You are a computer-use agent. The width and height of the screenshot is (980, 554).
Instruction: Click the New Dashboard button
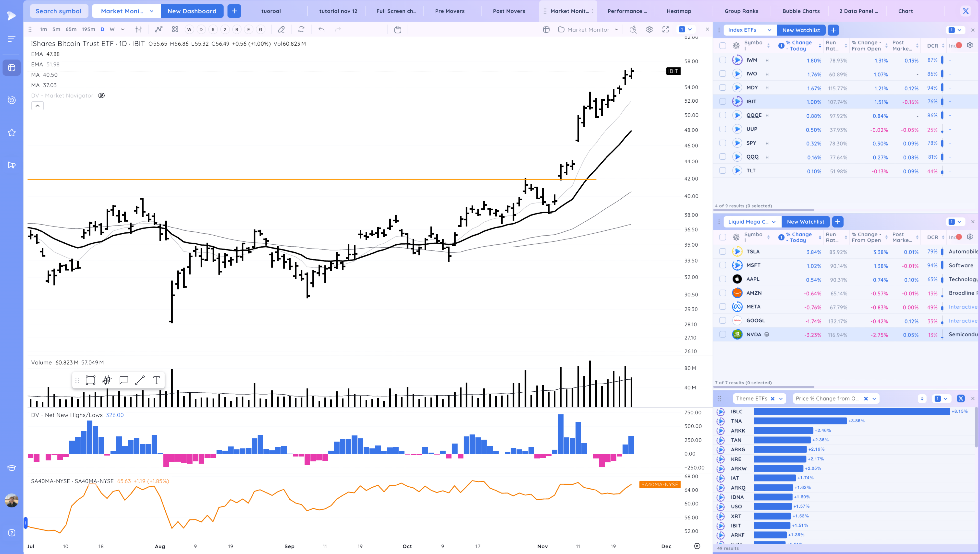(x=192, y=11)
